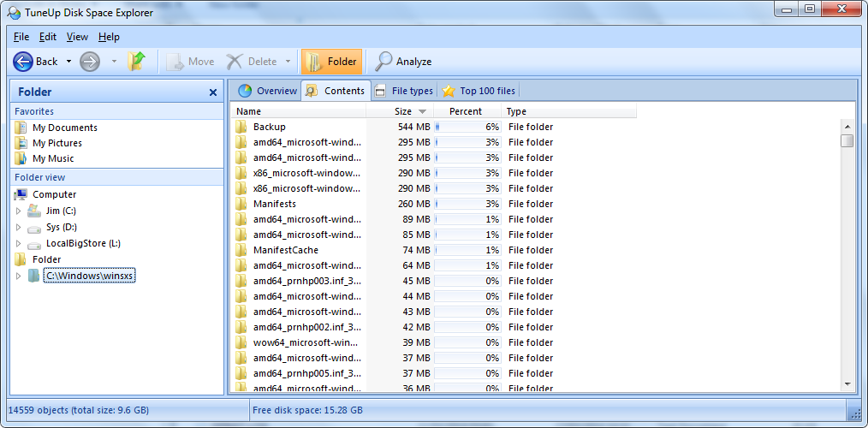Open the Back history dropdown arrow
868x428 pixels.
click(68, 62)
